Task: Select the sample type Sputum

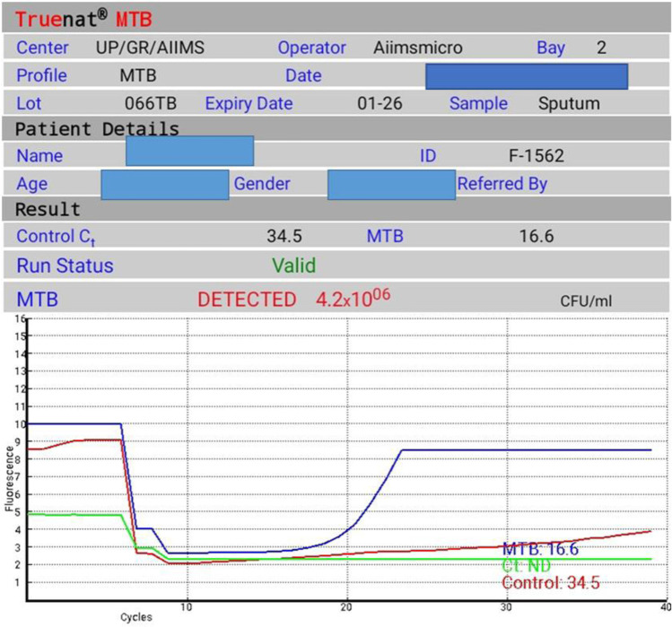Action: click(569, 104)
